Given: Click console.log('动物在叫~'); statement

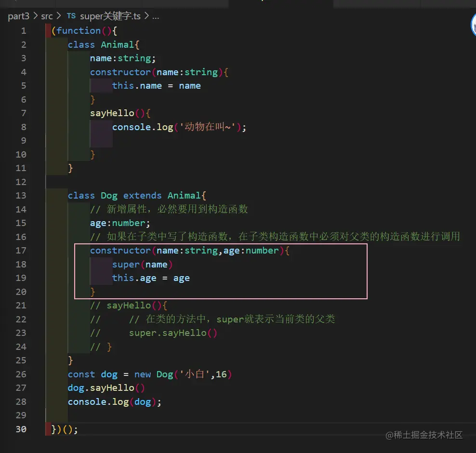Looking at the screenshot, I should [x=179, y=127].
